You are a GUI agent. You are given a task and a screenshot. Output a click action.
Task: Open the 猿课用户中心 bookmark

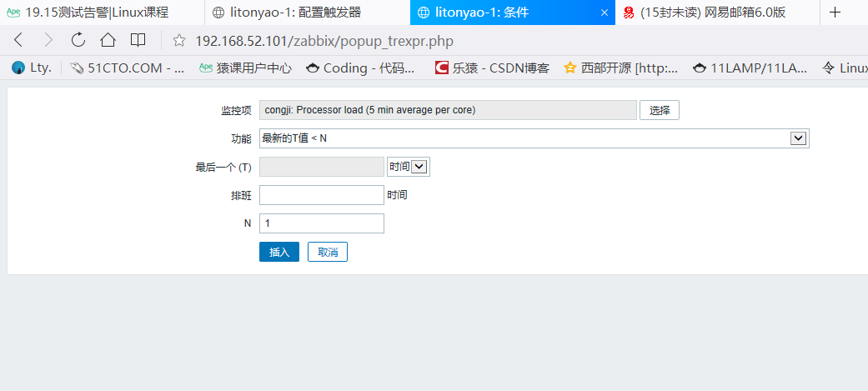245,68
